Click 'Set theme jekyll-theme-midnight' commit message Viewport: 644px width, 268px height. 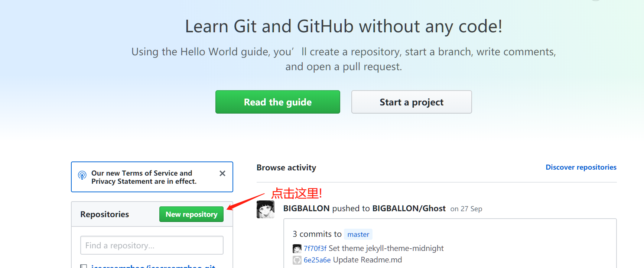(x=386, y=248)
